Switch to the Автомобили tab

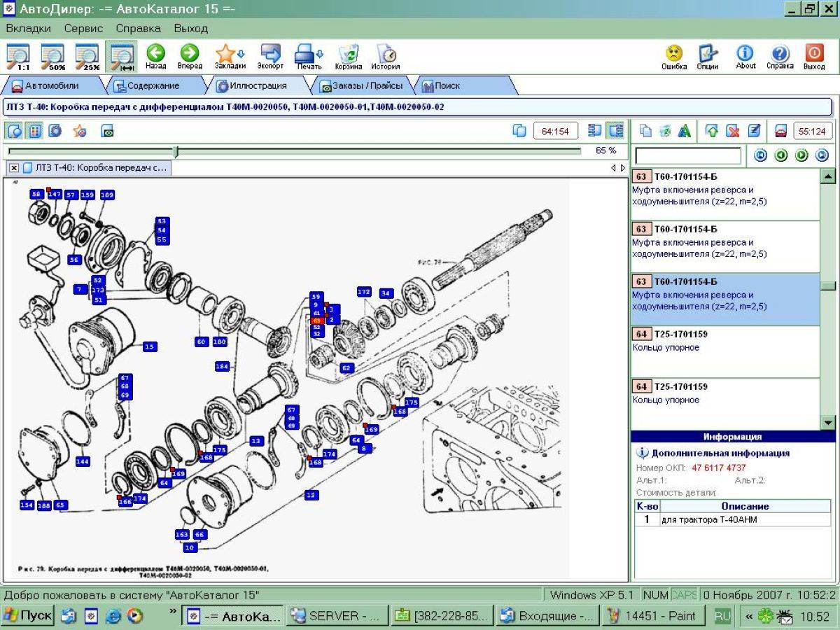click(x=52, y=85)
